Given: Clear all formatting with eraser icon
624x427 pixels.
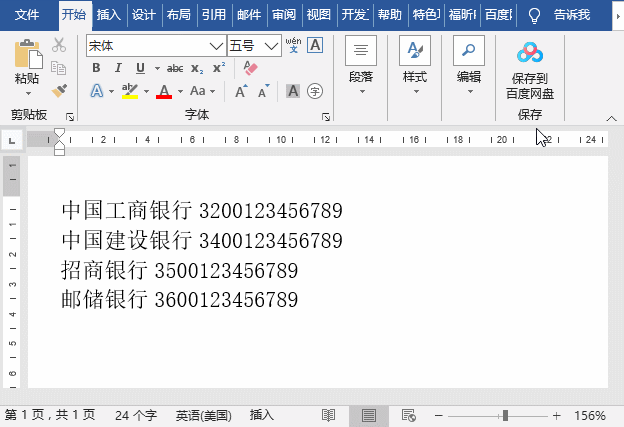Looking at the screenshot, I should tap(250, 68).
